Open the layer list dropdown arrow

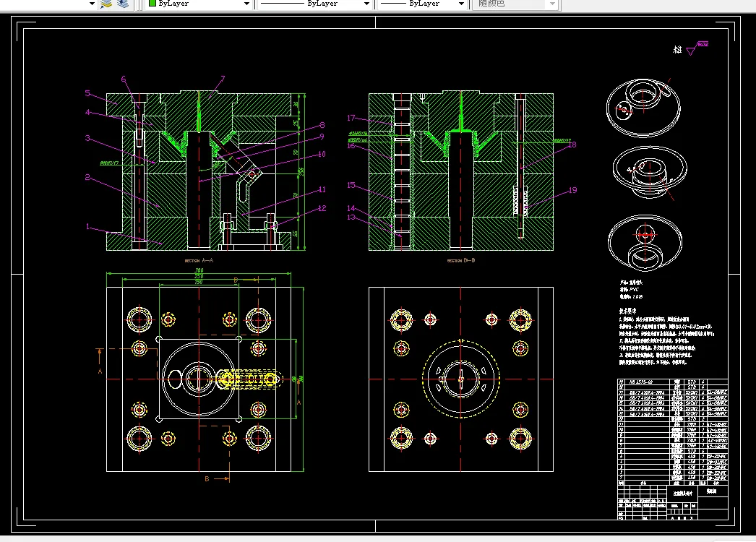pyautogui.click(x=92, y=4)
